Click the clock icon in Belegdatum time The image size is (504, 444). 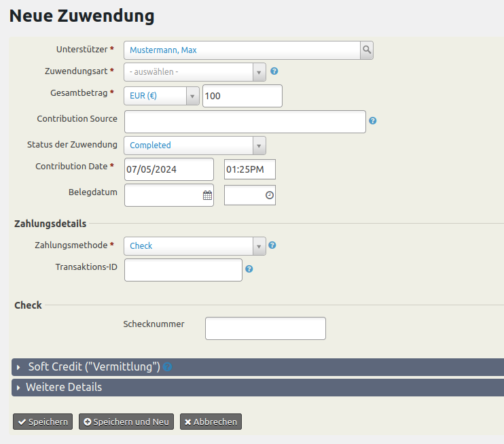tap(269, 195)
